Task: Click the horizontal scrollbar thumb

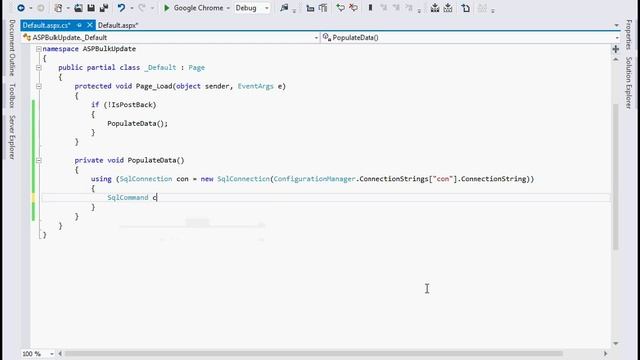Action: point(313,353)
